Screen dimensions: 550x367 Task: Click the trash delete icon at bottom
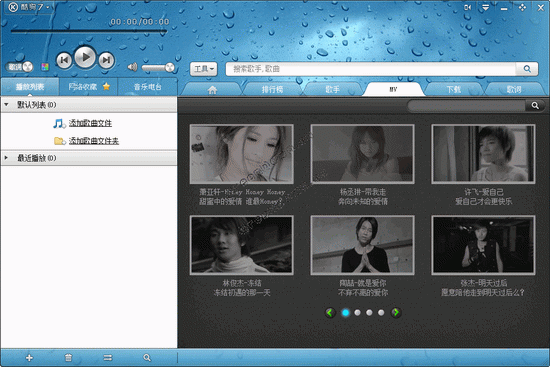coord(68,358)
